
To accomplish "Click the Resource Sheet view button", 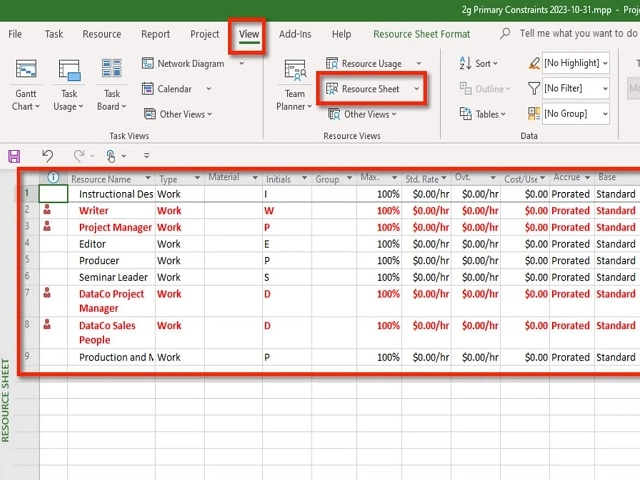I will click(x=371, y=89).
